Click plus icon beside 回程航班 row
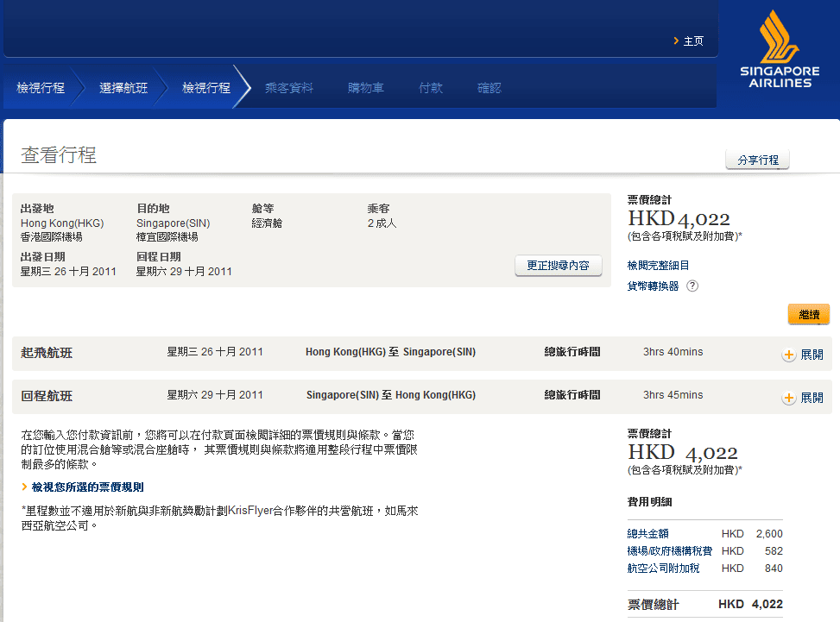This screenshot has height=622, width=840. [x=788, y=398]
